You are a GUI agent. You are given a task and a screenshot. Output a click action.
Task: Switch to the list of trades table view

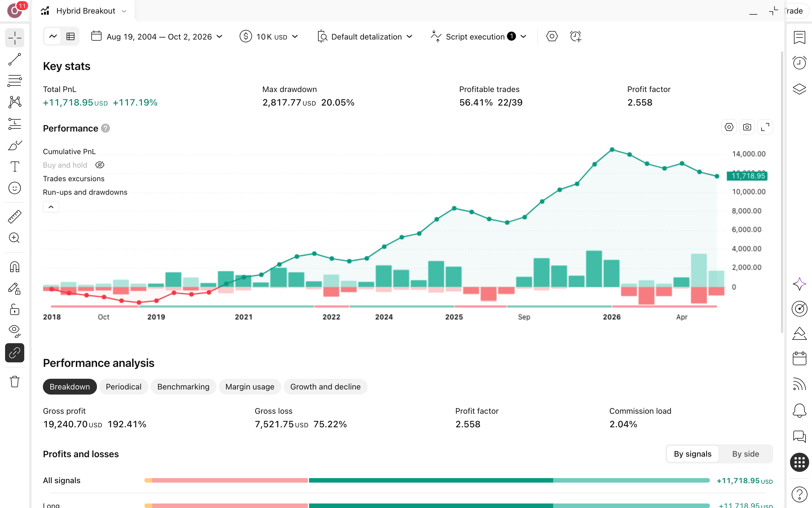point(70,36)
